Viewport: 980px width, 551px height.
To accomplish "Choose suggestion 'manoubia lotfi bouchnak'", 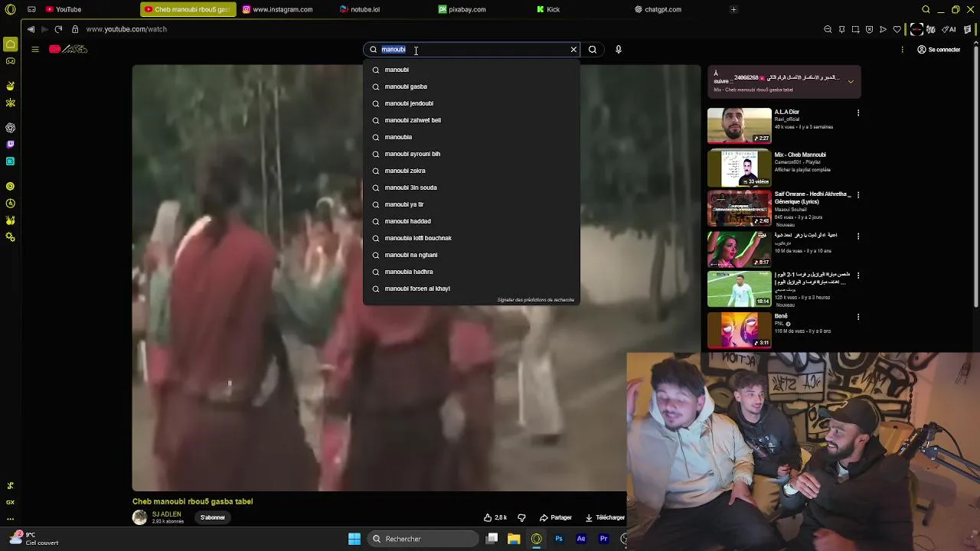I will [x=471, y=238].
